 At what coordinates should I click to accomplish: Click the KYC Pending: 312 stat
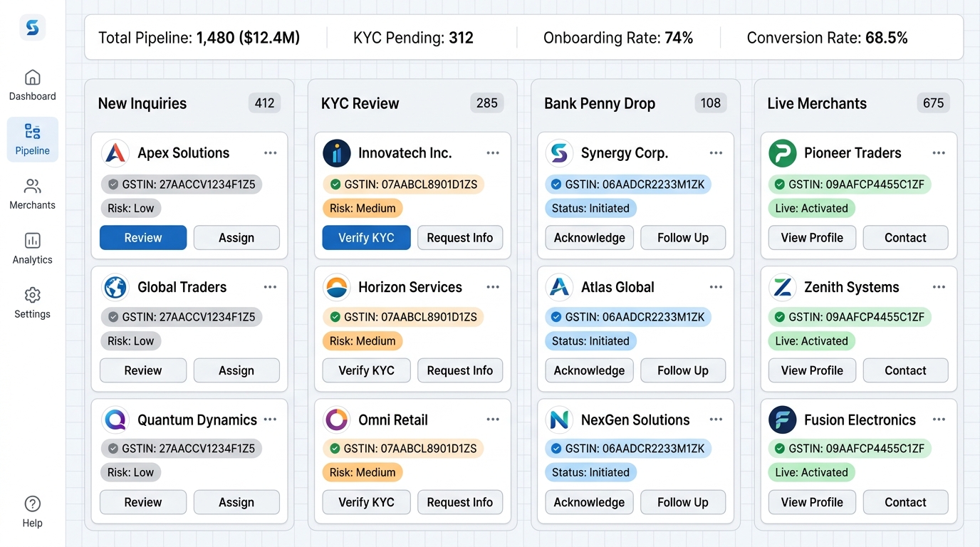pyautogui.click(x=413, y=38)
